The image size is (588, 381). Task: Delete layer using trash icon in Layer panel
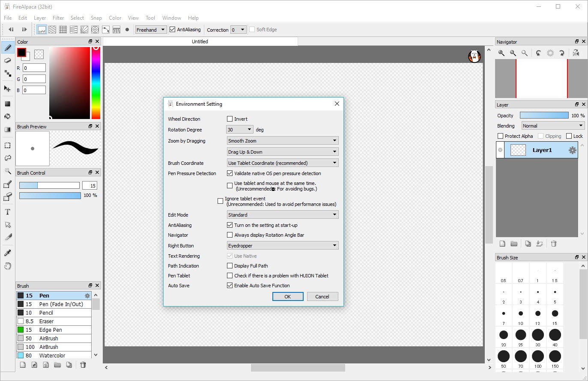coord(553,244)
